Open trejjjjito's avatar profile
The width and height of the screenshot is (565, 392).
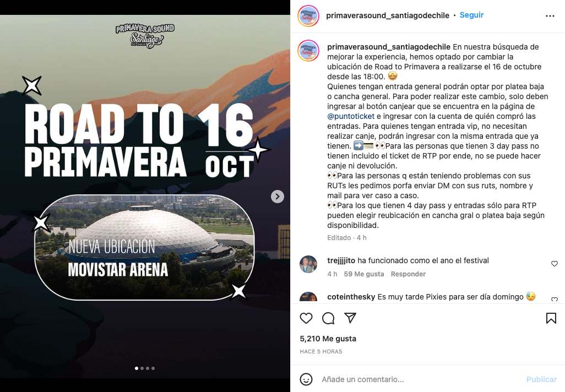coord(308,264)
